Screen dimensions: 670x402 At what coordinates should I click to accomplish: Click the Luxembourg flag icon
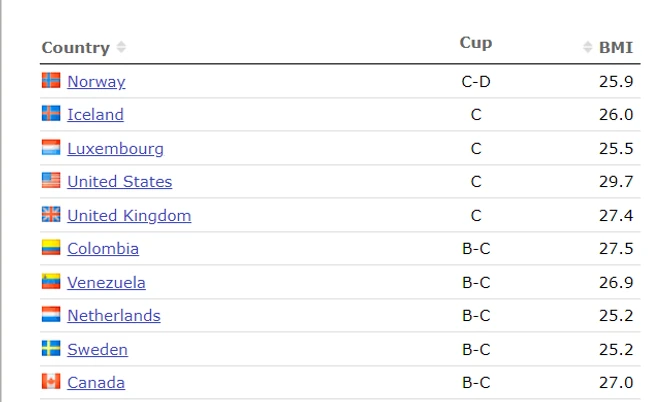tap(51, 148)
